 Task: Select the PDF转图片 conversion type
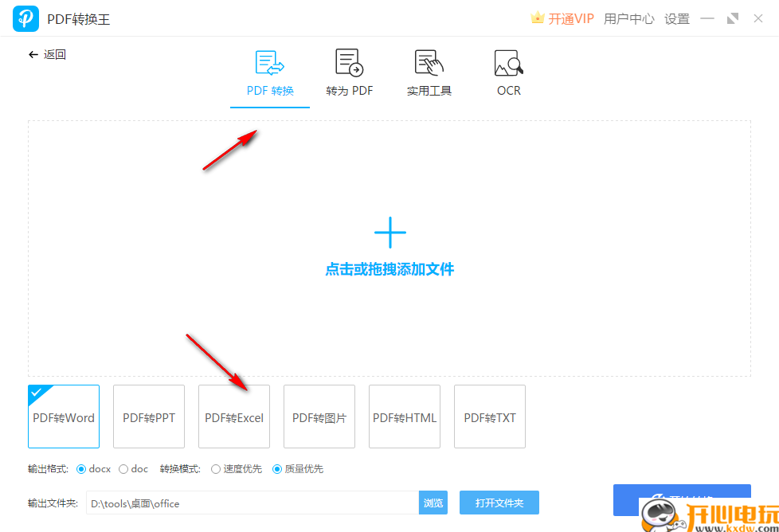pos(319,417)
